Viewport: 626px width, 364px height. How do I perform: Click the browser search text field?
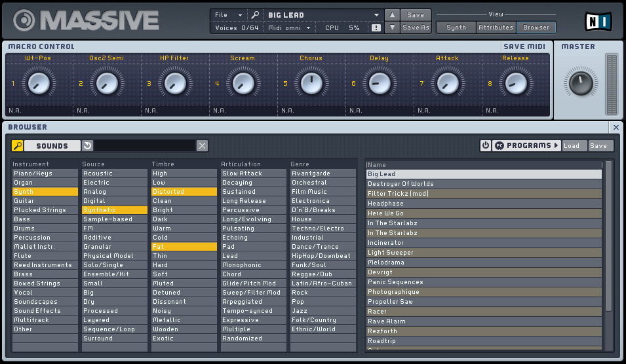click(145, 146)
